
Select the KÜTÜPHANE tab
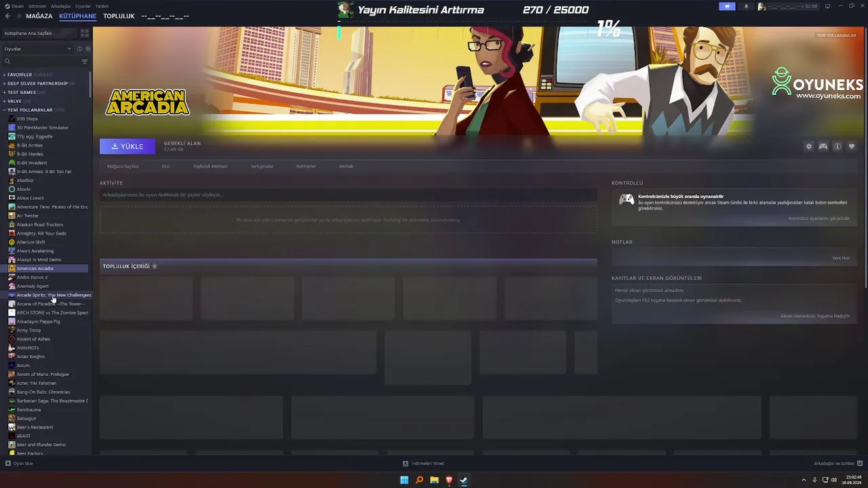(77, 16)
